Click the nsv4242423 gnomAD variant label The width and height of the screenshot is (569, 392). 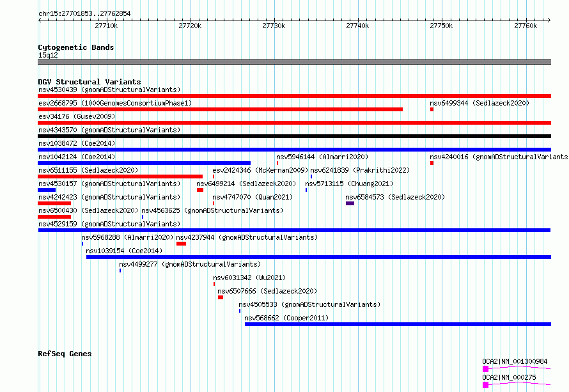(x=109, y=197)
